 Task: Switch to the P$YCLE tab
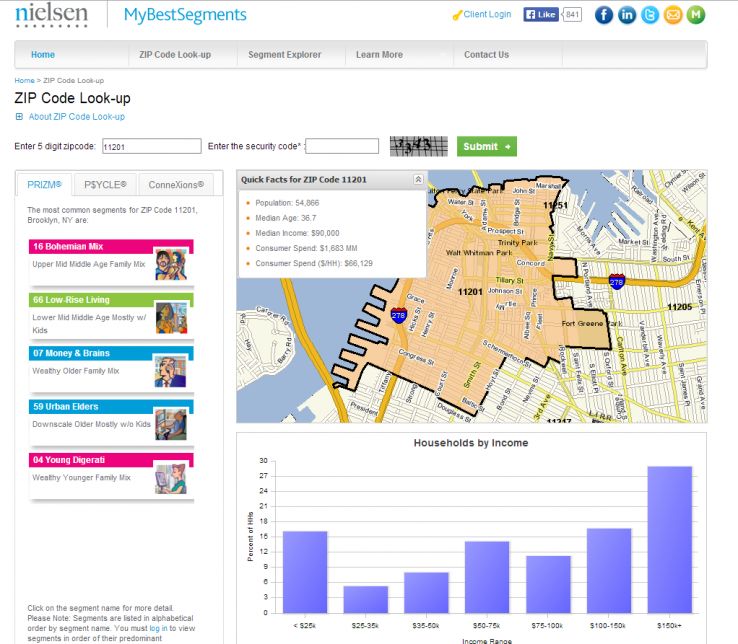point(105,185)
